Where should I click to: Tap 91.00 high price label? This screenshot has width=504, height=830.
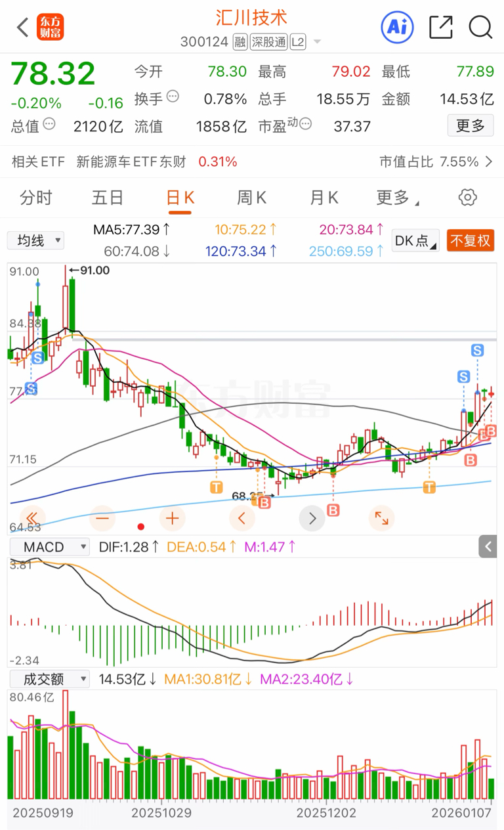pyautogui.click(x=95, y=270)
